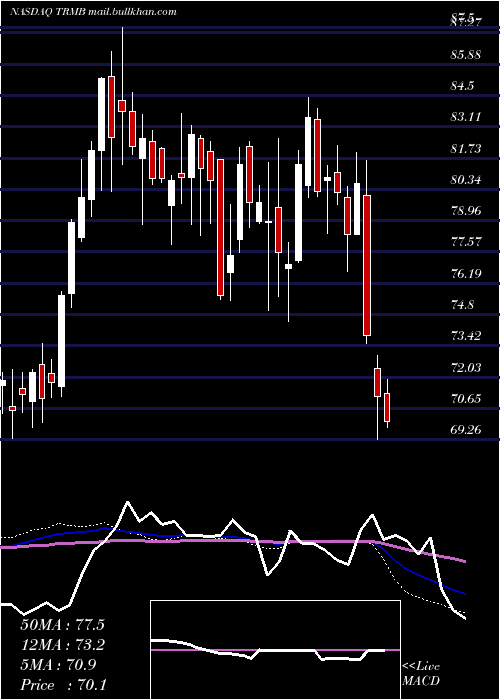The image size is (500, 700).
Task: Click the 76.19 price axis label
Action: point(466,273)
